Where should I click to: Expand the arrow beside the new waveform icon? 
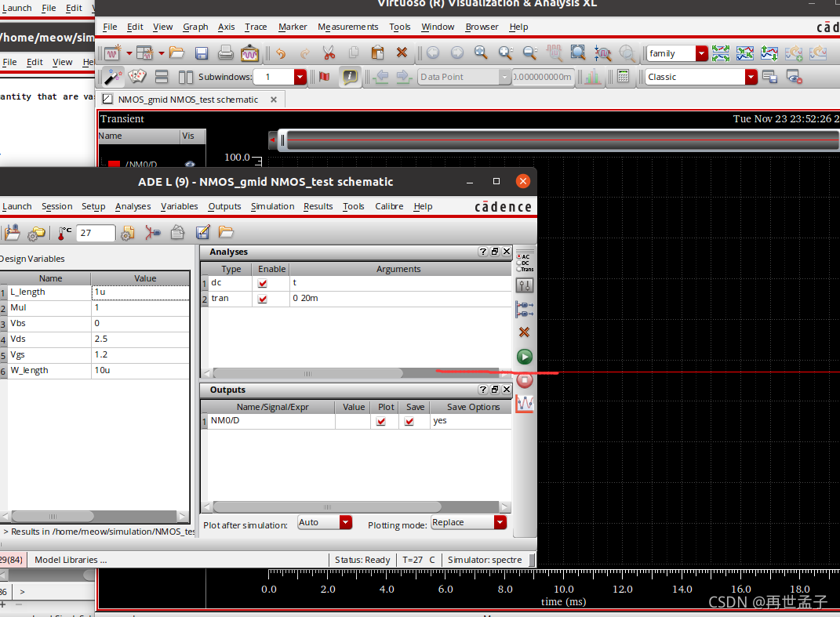pyautogui.click(x=129, y=53)
